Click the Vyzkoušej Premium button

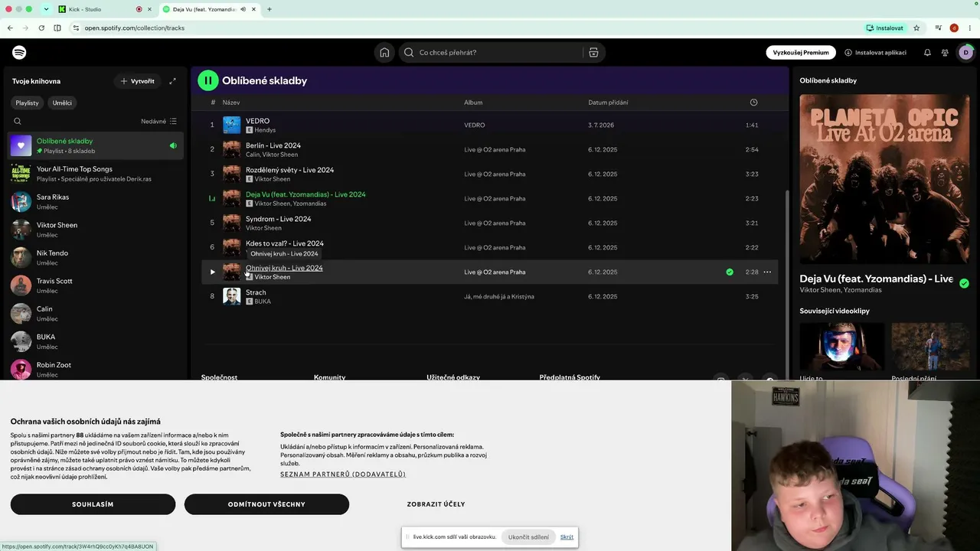pyautogui.click(x=801, y=53)
